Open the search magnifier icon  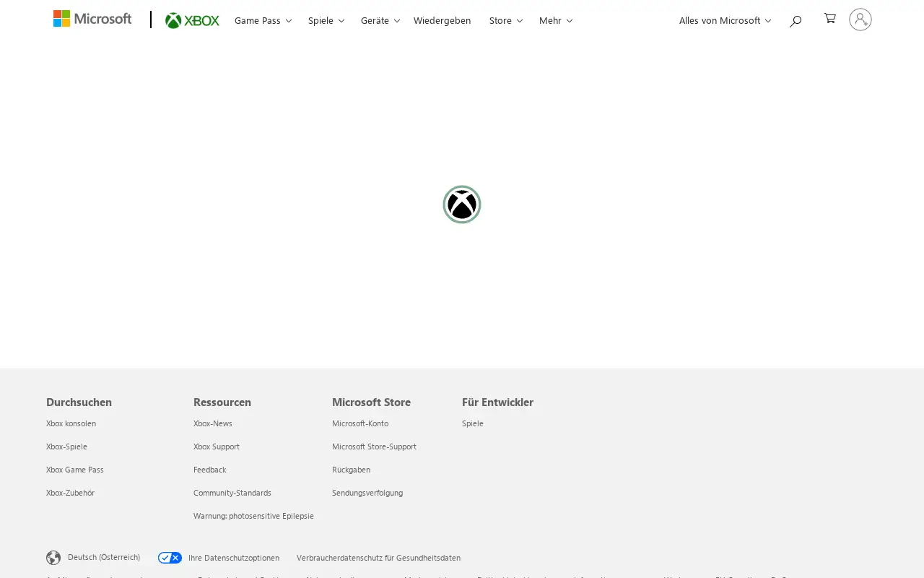pyautogui.click(x=796, y=21)
